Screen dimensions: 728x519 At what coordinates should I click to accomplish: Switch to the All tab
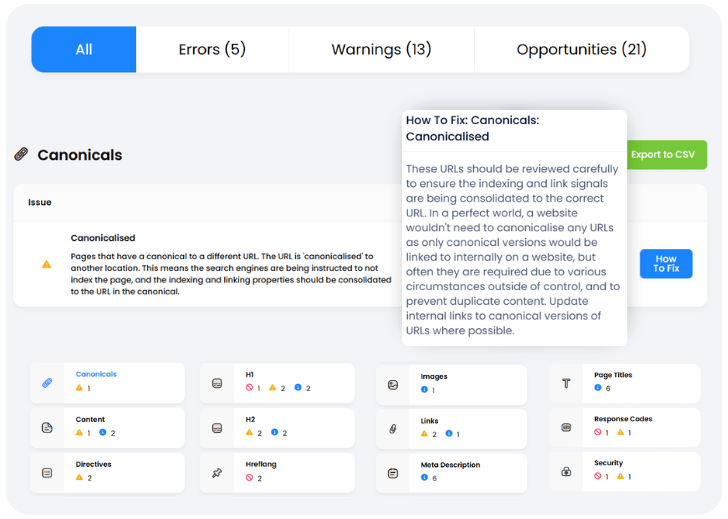(84, 49)
